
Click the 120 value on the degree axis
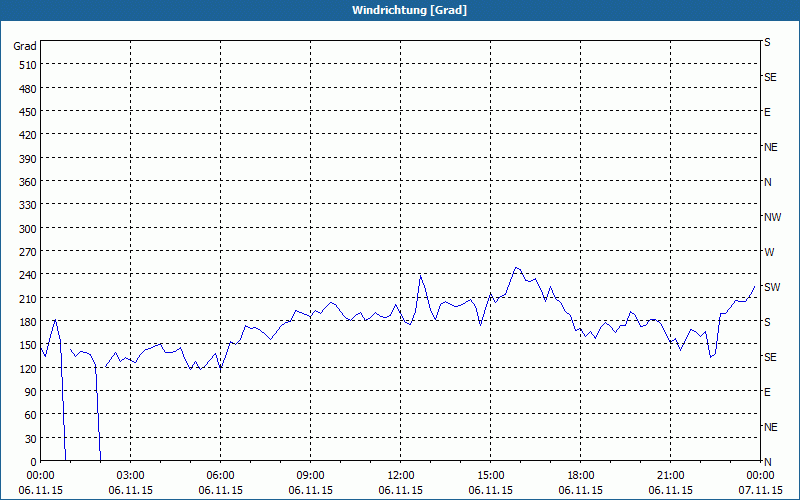pyautogui.click(x=28, y=369)
